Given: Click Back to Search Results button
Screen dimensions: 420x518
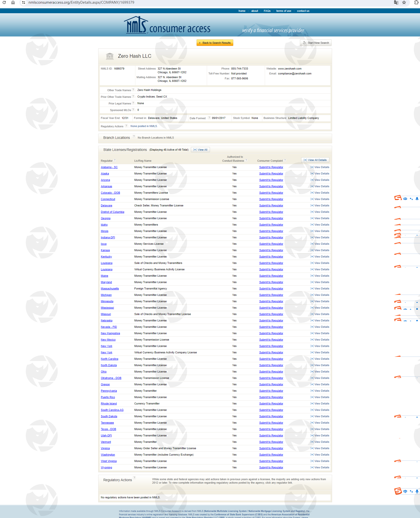Looking at the screenshot, I should (215, 43).
